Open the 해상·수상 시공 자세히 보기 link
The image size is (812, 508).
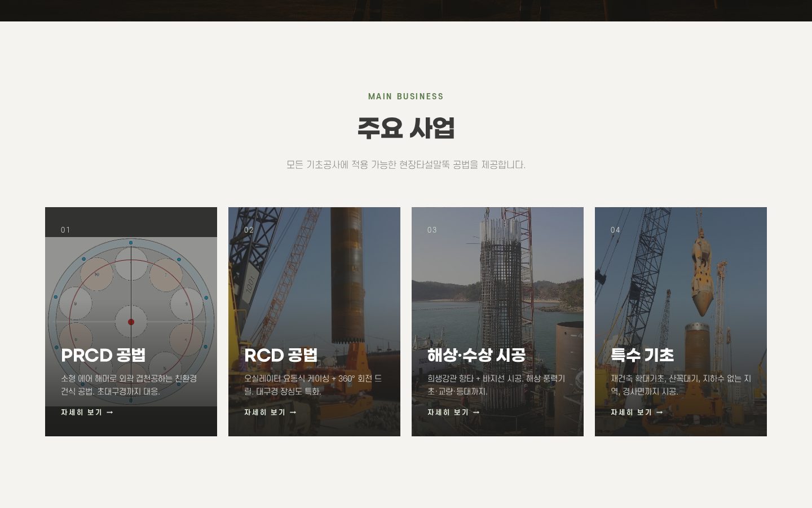tap(454, 413)
